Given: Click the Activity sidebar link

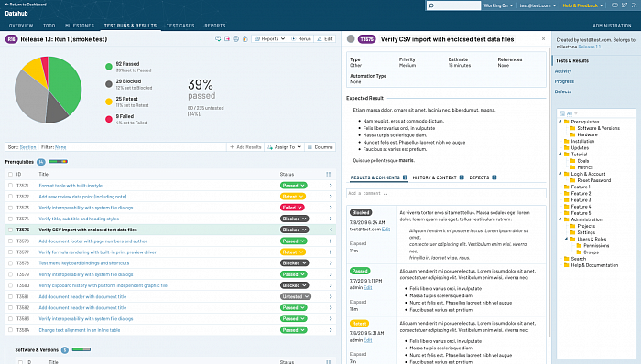Looking at the screenshot, I should pos(563,71).
